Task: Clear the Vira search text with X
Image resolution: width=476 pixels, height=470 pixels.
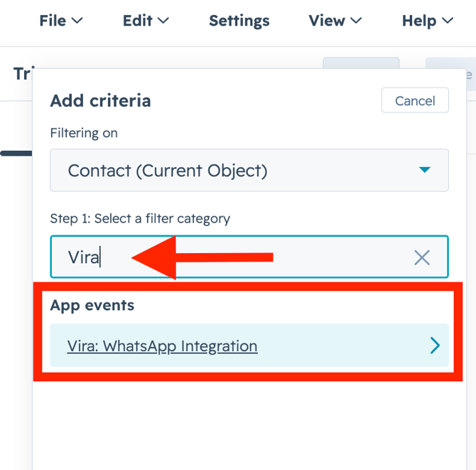Action: click(x=422, y=257)
